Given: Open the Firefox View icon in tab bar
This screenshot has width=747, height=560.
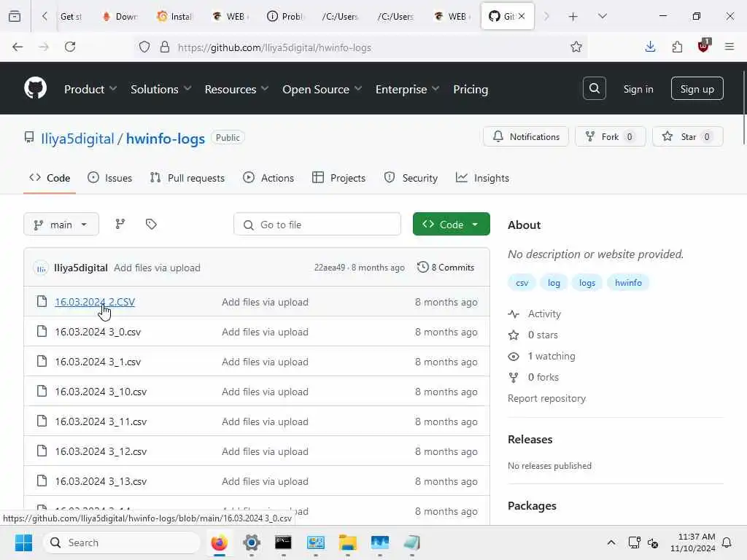Looking at the screenshot, I should click(x=15, y=17).
